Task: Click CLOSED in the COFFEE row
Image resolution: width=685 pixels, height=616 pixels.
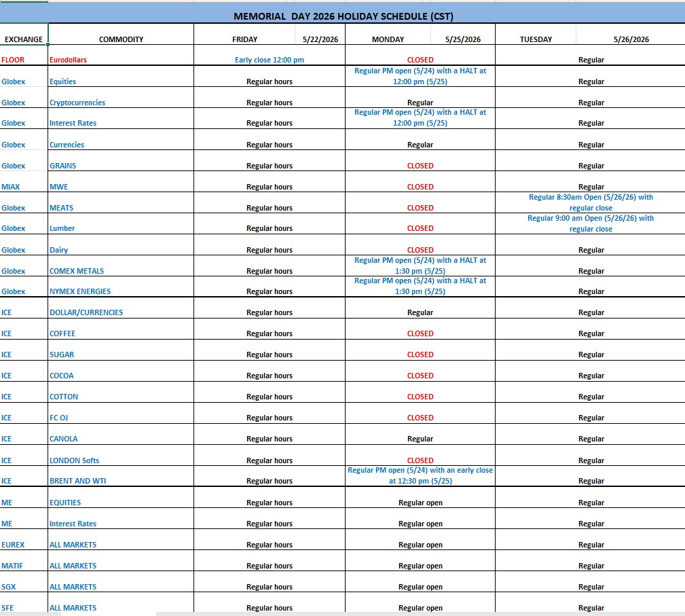Action: [x=420, y=329]
